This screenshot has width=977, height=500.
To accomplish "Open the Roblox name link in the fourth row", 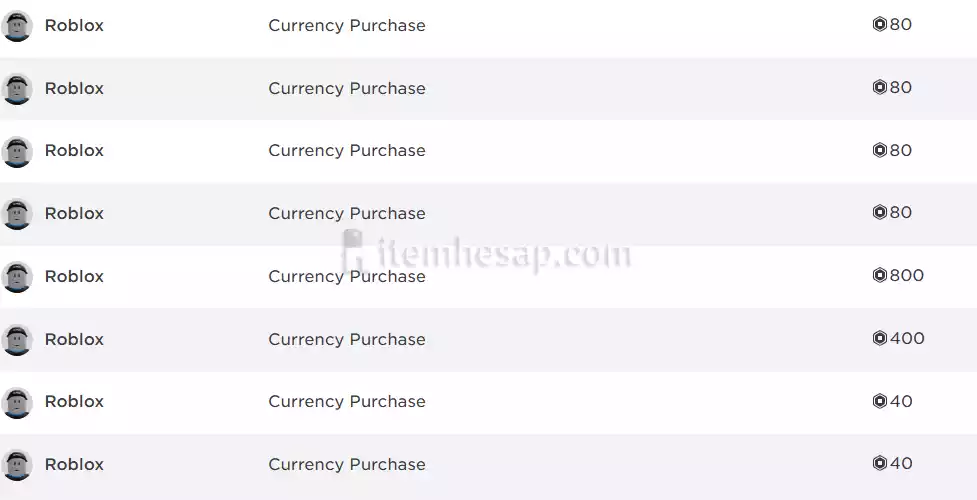I will pos(74,214).
